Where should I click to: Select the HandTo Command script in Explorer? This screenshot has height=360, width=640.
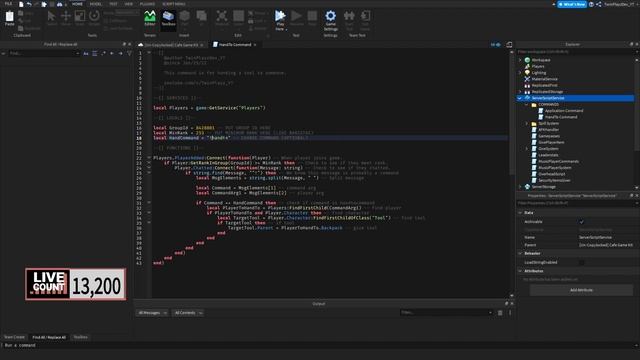click(560, 117)
